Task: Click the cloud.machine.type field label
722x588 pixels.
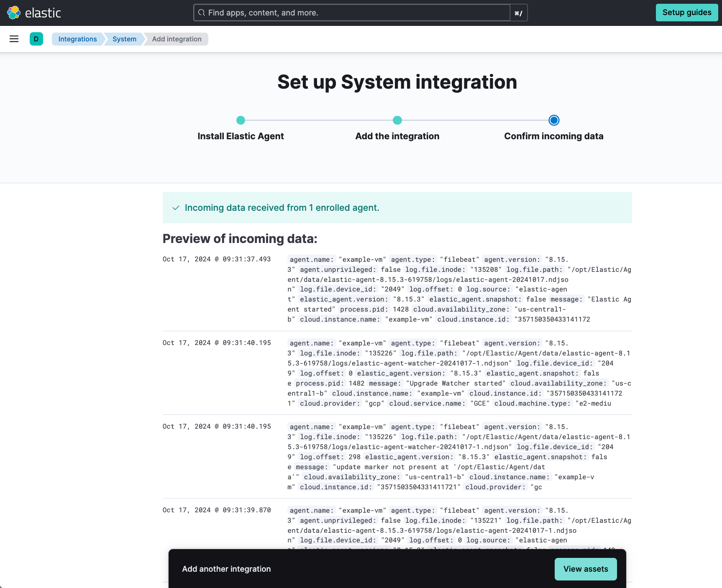Action: (x=532, y=404)
